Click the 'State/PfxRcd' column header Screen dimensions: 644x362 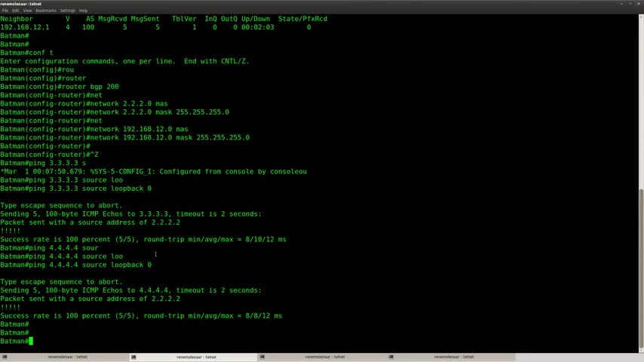(x=302, y=19)
